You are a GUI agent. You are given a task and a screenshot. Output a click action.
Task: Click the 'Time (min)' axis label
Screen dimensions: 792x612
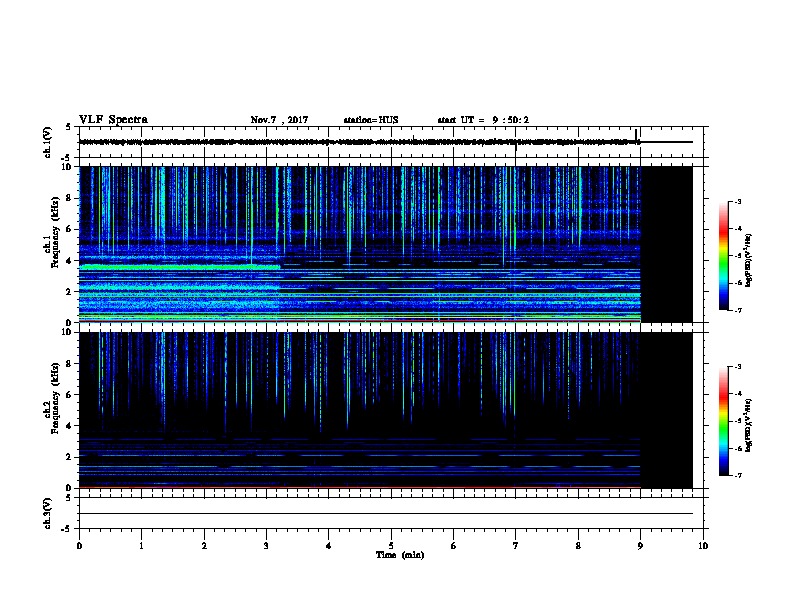click(x=400, y=555)
